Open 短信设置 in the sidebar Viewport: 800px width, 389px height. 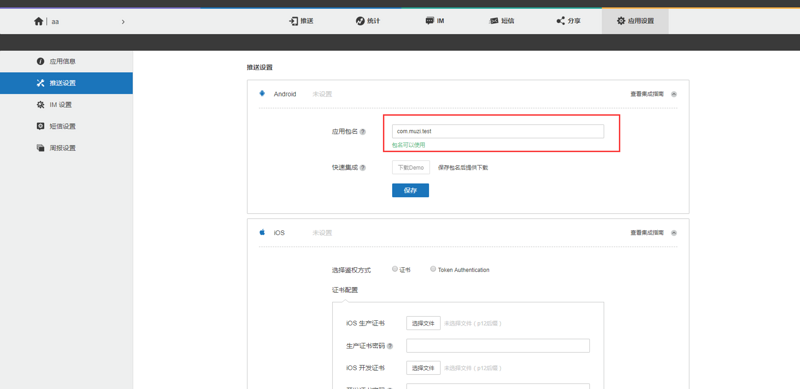(x=66, y=126)
